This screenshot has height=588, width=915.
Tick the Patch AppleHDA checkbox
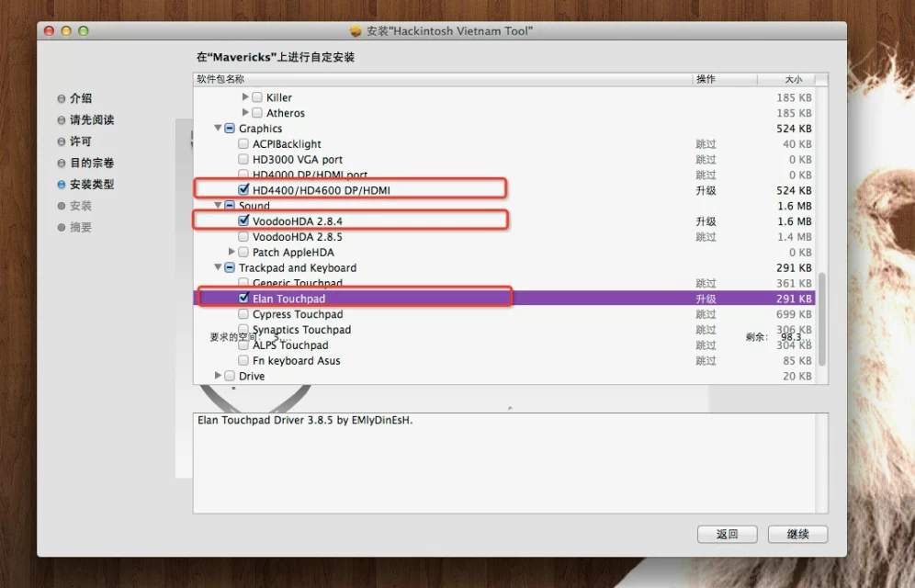(243, 252)
